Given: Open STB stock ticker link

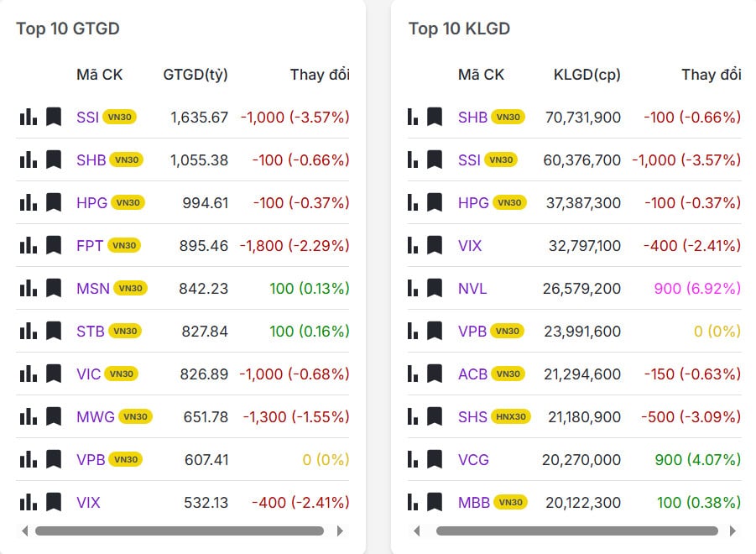Looking at the screenshot, I should pyautogui.click(x=90, y=331).
